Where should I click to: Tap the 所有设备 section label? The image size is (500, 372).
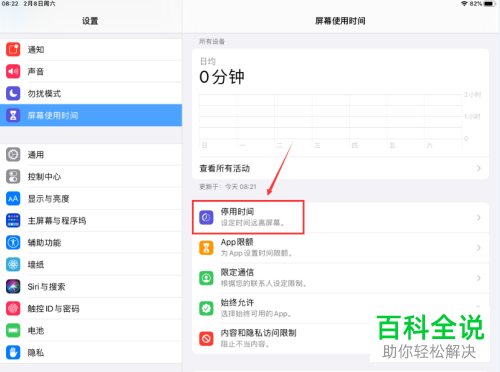[x=212, y=41]
